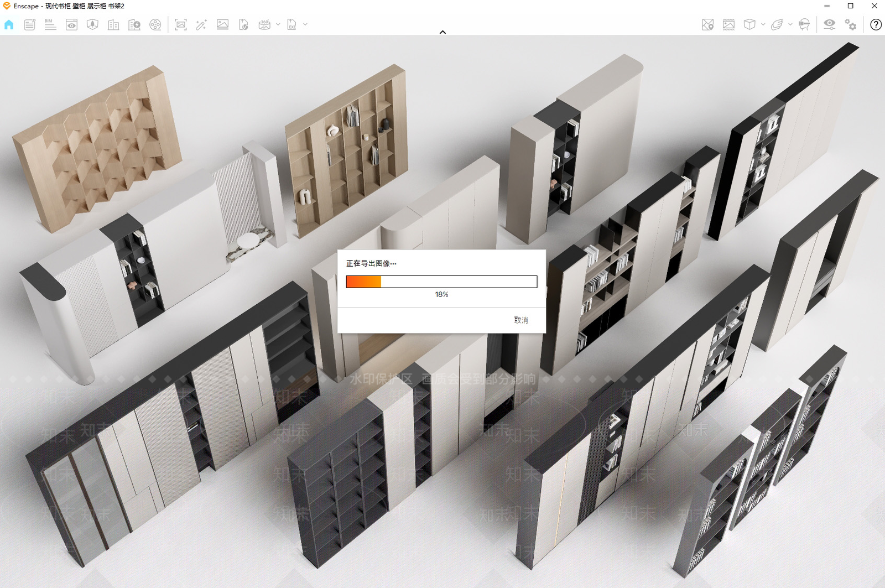
Task: Open the view management eye-window icon
Action: (71, 25)
